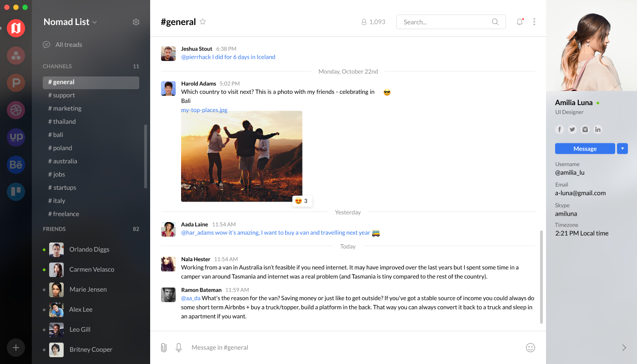Open Amilia Luna's LinkedIn icon
Image resolution: width=637 pixels, height=364 pixels.
598,129
